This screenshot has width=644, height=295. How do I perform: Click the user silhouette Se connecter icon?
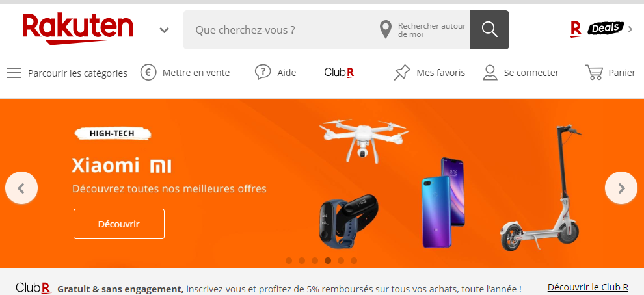coord(490,73)
